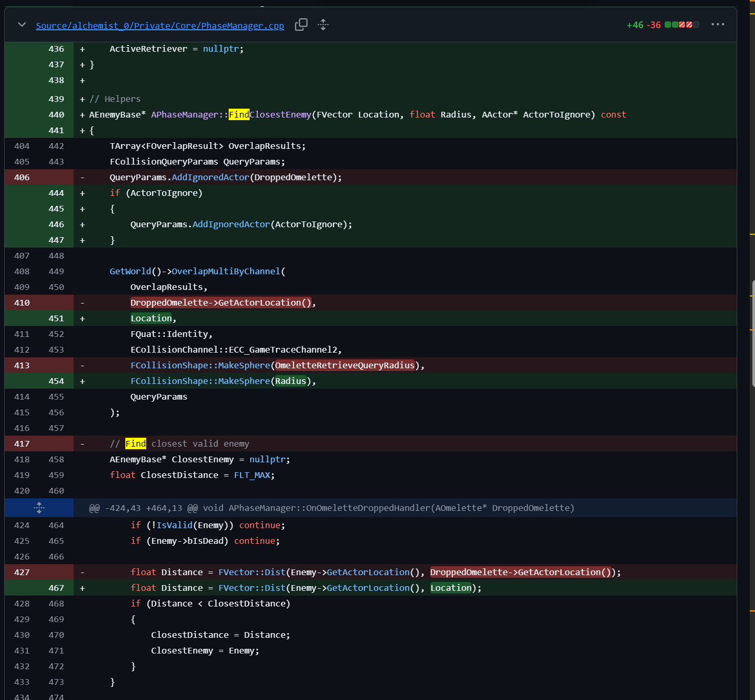Open the file options three-dot menu
This screenshot has width=755, height=700.
tap(718, 25)
